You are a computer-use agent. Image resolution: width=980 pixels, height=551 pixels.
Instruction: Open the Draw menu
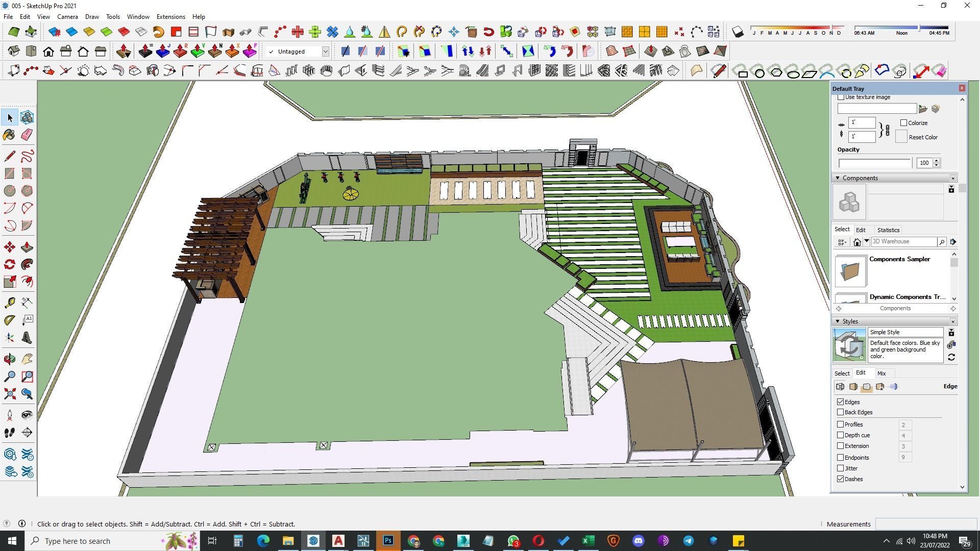pos(92,16)
